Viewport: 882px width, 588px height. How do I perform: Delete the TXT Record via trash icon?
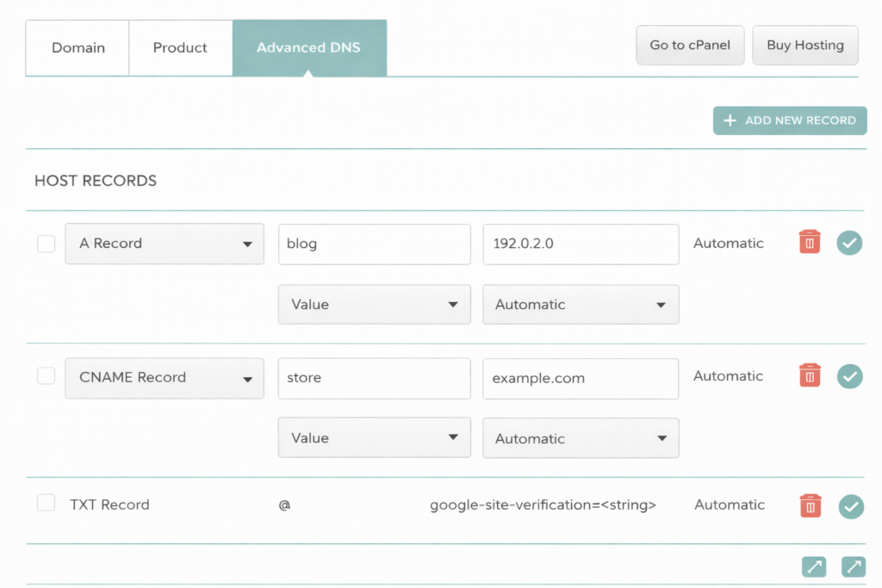(x=809, y=506)
